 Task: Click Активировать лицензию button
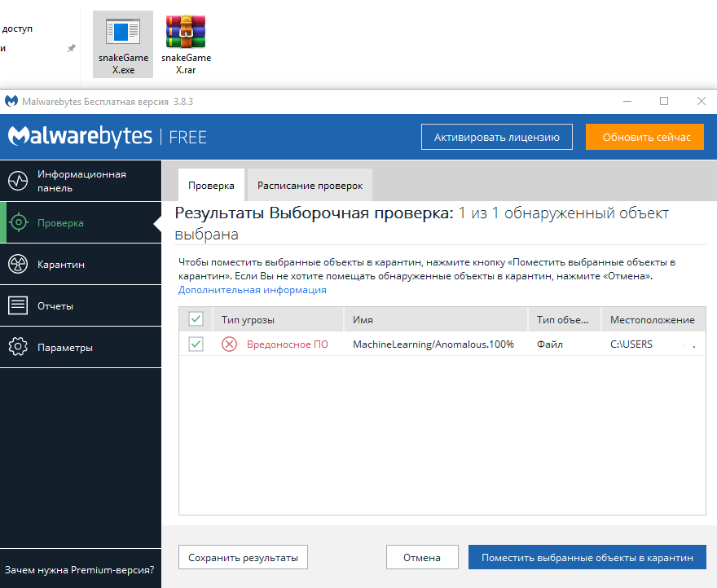[496, 137]
